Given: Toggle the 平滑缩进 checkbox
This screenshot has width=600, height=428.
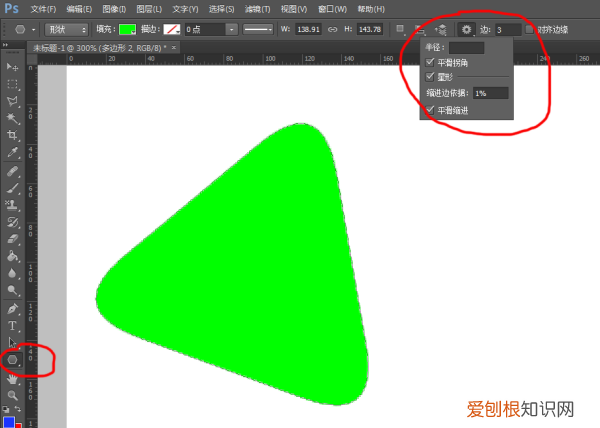Looking at the screenshot, I should (x=431, y=109).
